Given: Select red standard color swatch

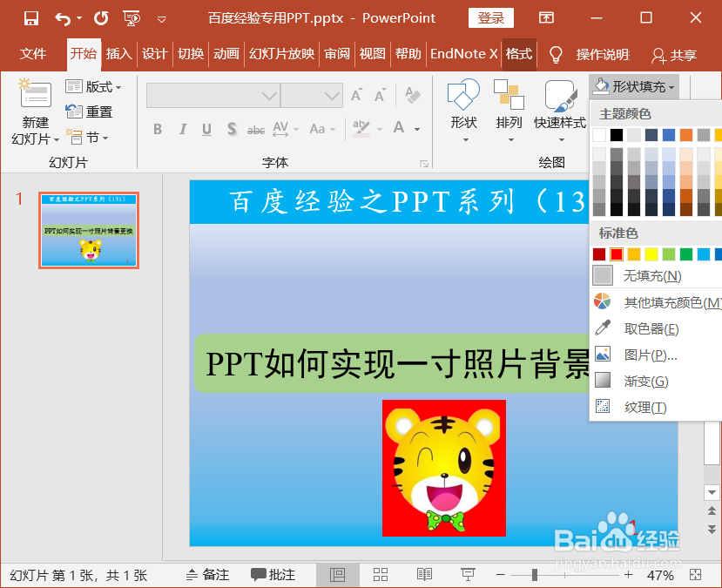Looking at the screenshot, I should [x=617, y=254].
